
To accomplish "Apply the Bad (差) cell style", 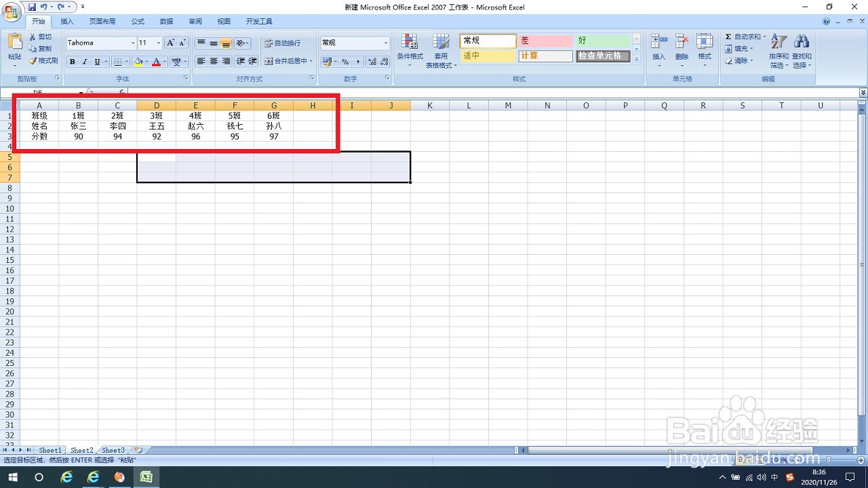I will 545,41.
